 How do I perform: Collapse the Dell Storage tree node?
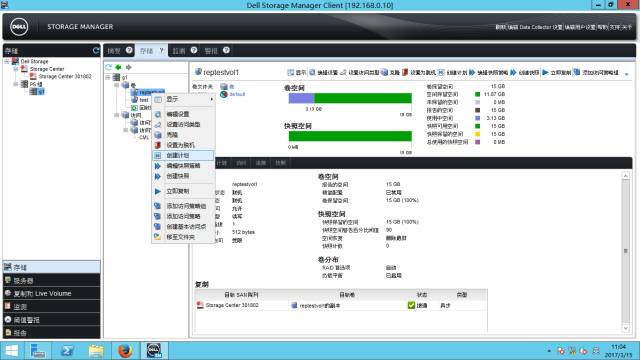coord(7,61)
